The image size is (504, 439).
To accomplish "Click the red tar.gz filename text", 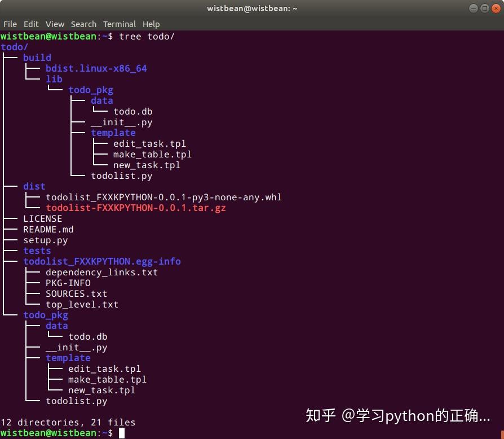I will 136,208.
